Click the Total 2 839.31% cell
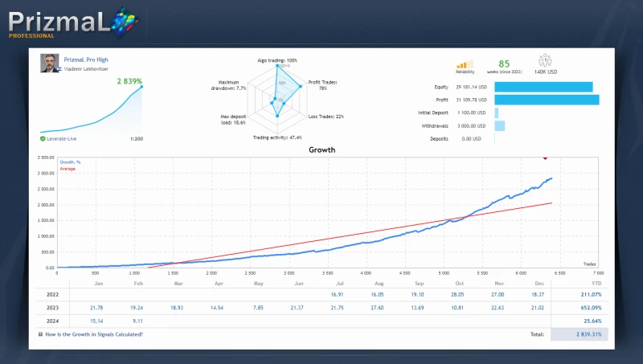Viewport: 643px width, 364px height. pos(579,334)
